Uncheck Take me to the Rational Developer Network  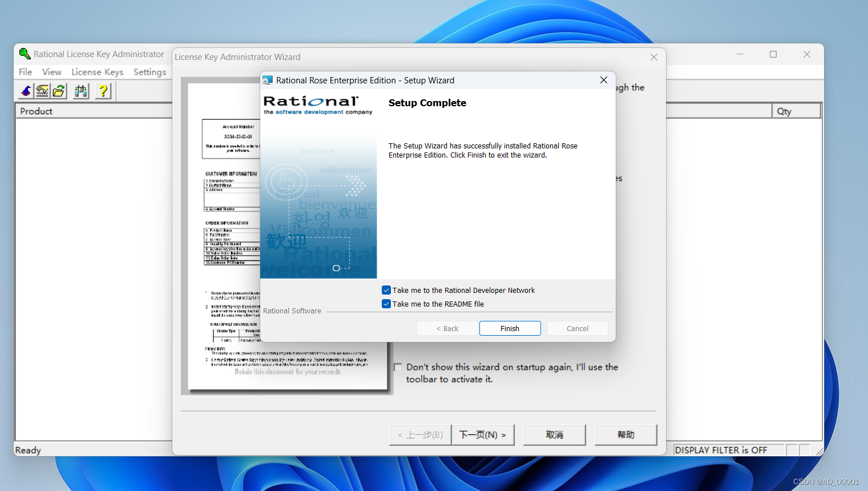tap(386, 290)
